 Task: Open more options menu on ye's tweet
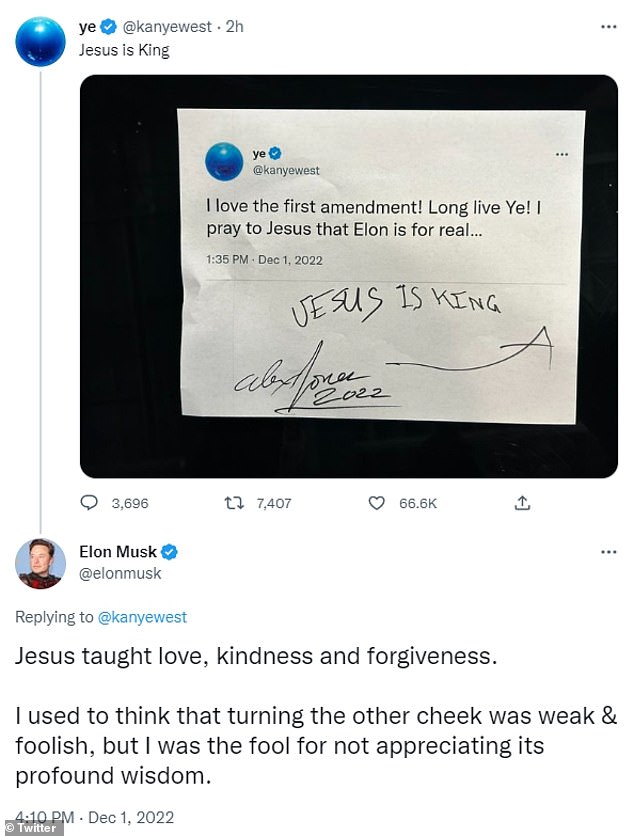coord(608,27)
